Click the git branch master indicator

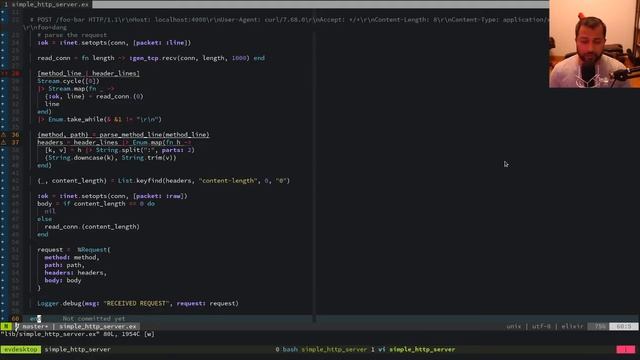(32, 326)
